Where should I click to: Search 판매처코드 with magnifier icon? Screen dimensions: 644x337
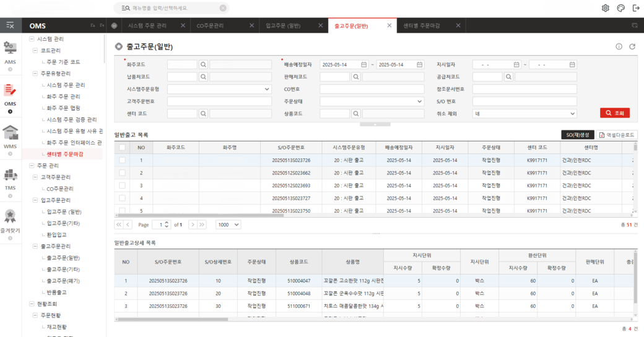pyautogui.click(x=356, y=77)
